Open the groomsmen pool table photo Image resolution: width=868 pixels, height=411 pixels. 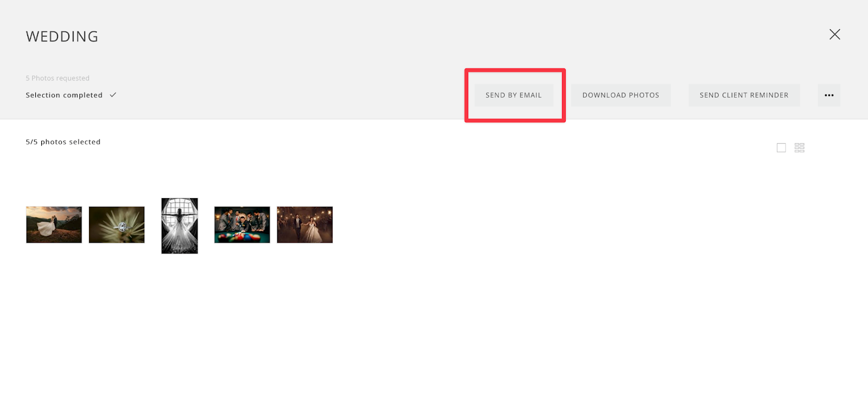click(242, 225)
